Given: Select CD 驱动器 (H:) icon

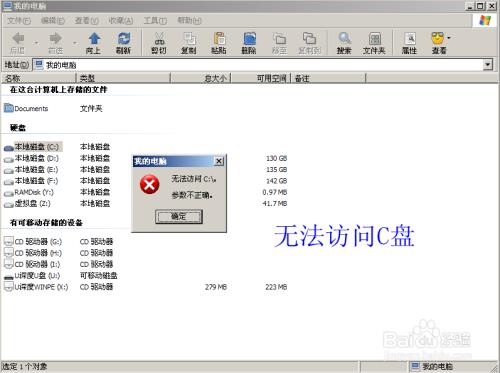Looking at the screenshot, I should [9, 253].
